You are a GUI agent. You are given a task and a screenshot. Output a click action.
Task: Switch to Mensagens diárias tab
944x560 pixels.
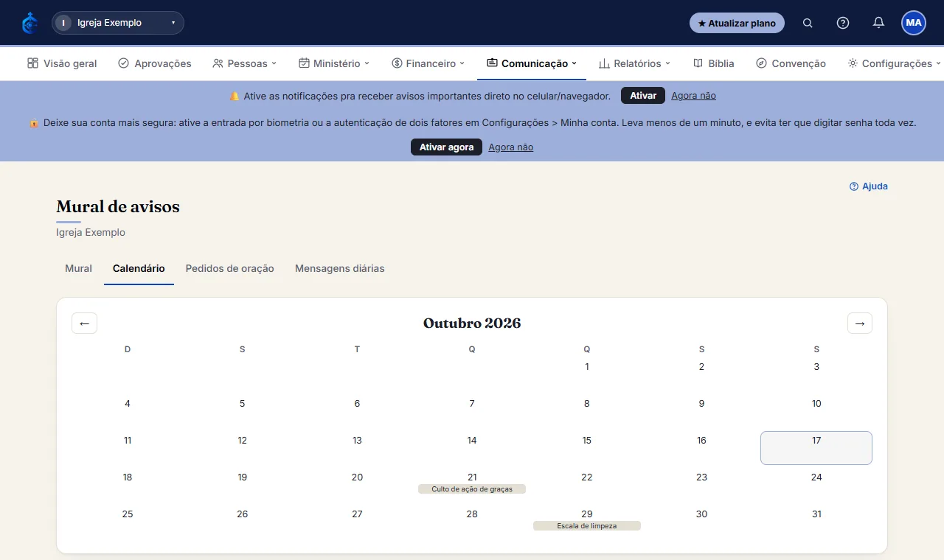(340, 268)
